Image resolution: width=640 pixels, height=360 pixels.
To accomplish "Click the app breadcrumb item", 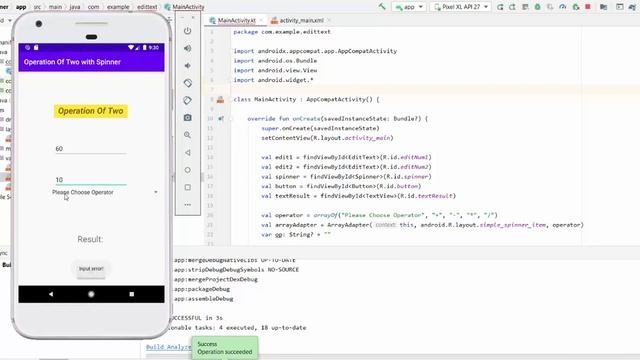I will tap(21, 7).
